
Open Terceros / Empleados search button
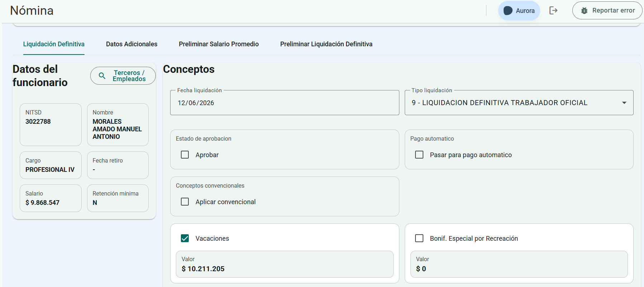coord(123,76)
